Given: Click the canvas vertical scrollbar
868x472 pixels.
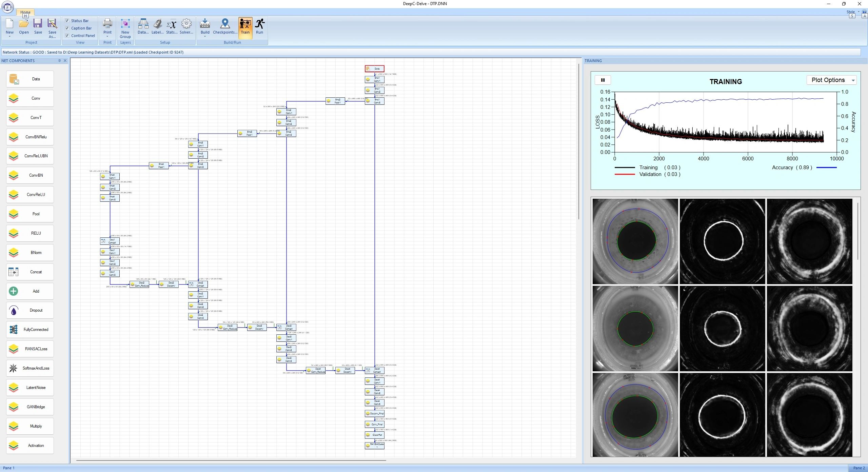Looking at the screenshot, I should click(579, 141).
